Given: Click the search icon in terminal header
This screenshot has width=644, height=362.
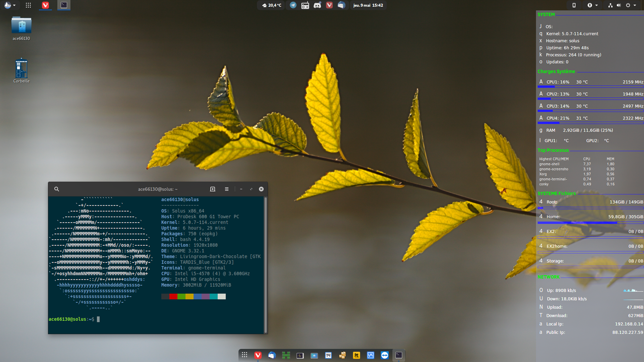Looking at the screenshot, I should [57, 189].
